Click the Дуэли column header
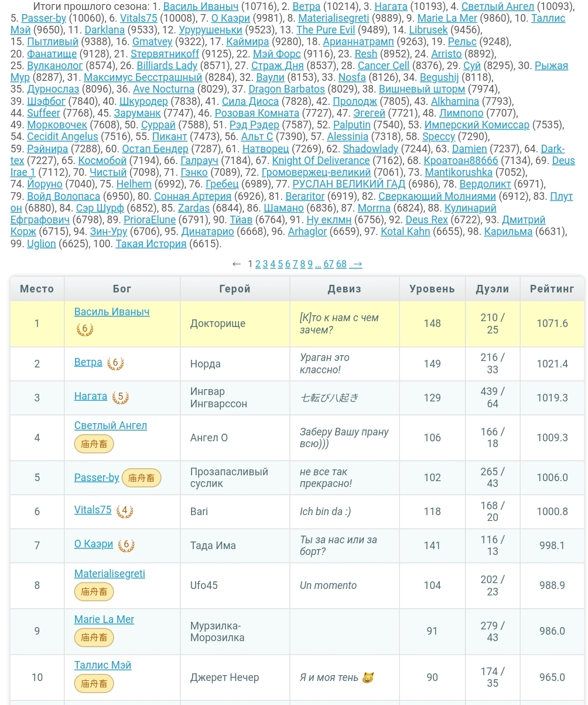The width and height of the screenshot is (588, 705). point(492,289)
